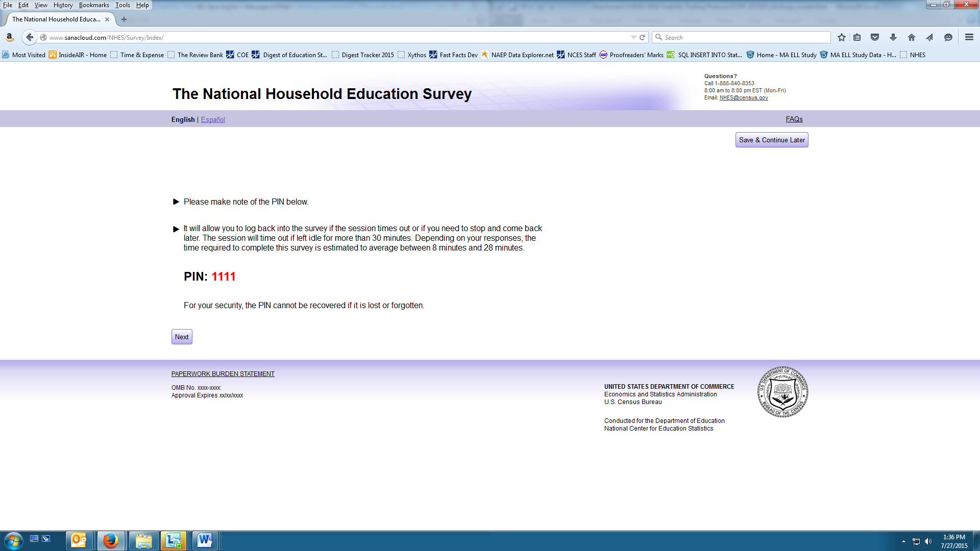Expand the URL history dropdown arrow

pyautogui.click(x=633, y=37)
